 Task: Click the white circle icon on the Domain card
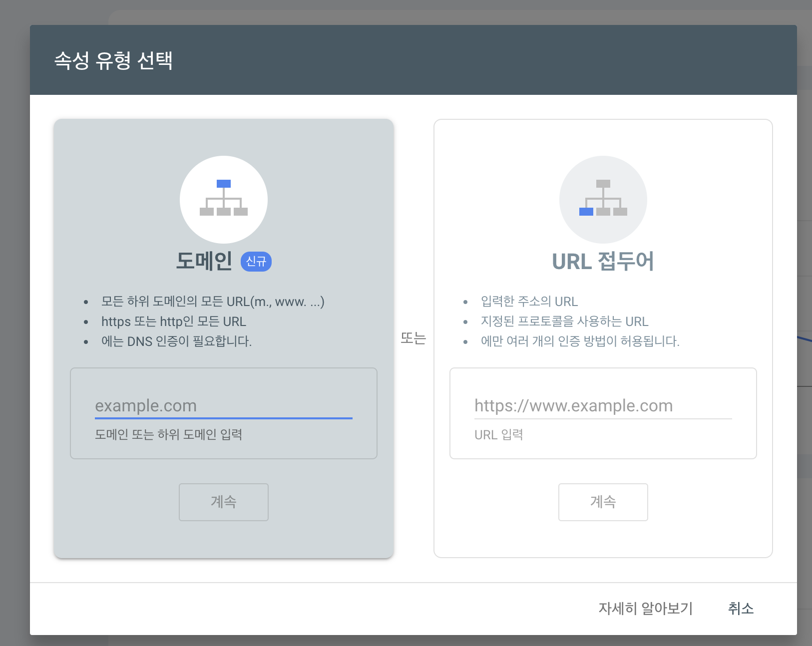pos(223,200)
